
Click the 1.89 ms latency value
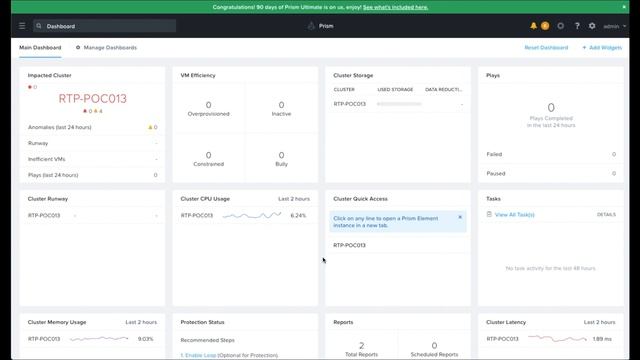pos(602,339)
